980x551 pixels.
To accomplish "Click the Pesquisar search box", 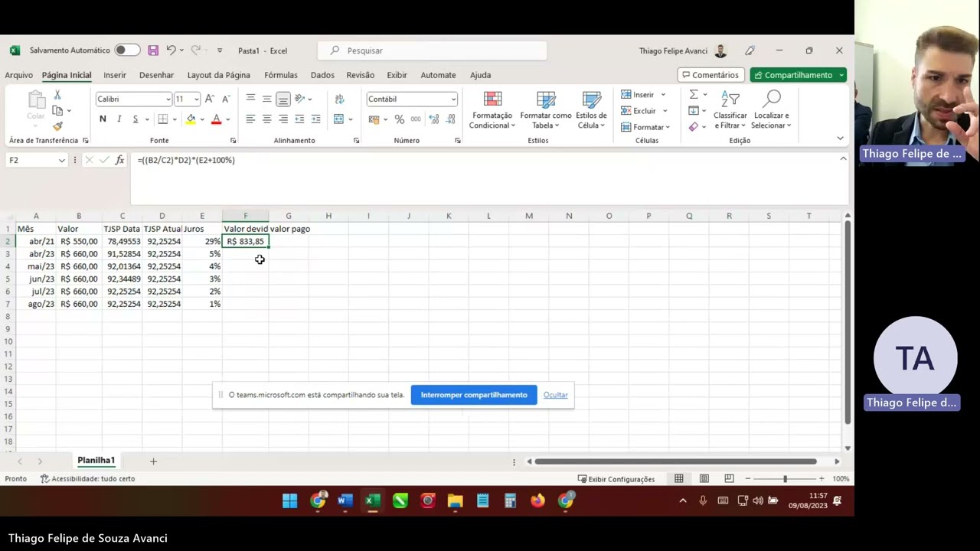I will [x=433, y=51].
